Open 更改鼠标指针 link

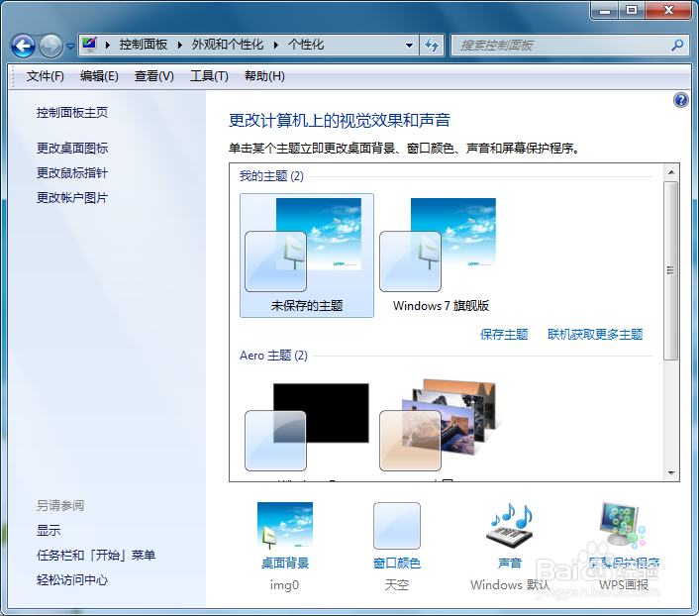pyautogui.click(x=72, y=173)
